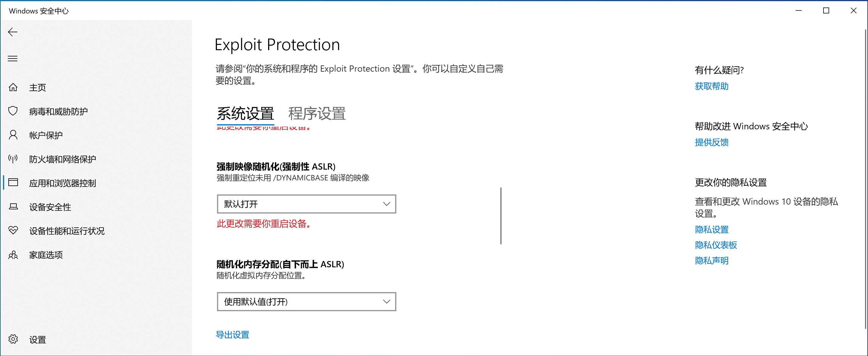Click the 提供反馈 link

[x=711, y=142]
